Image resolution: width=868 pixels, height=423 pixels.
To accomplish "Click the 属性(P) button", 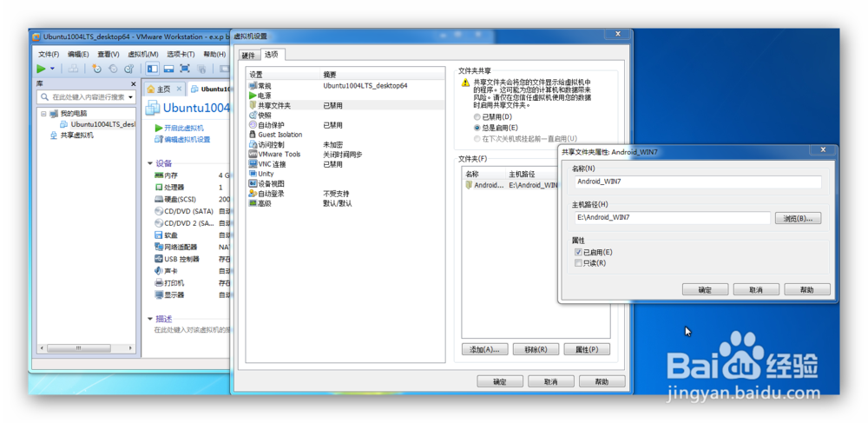I will 587,349.
